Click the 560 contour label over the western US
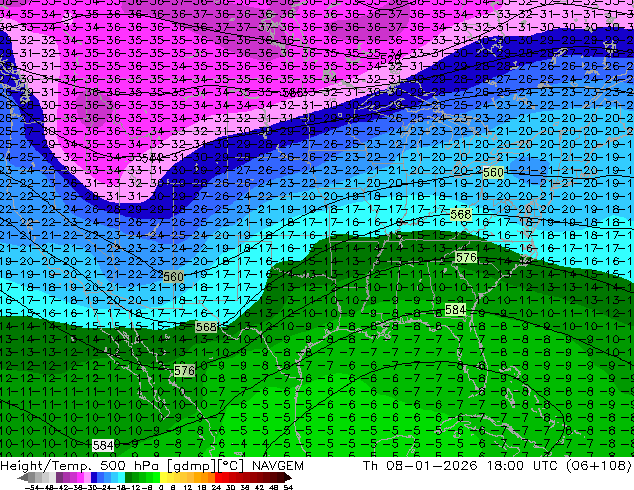 173,277
